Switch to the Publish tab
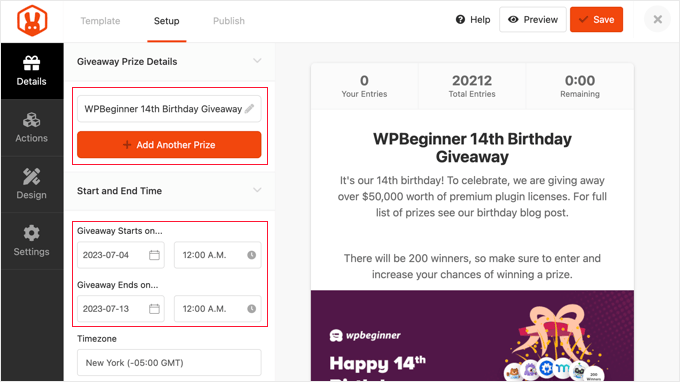This screenshot has height=382, width=680. click(x=229, y=21)
